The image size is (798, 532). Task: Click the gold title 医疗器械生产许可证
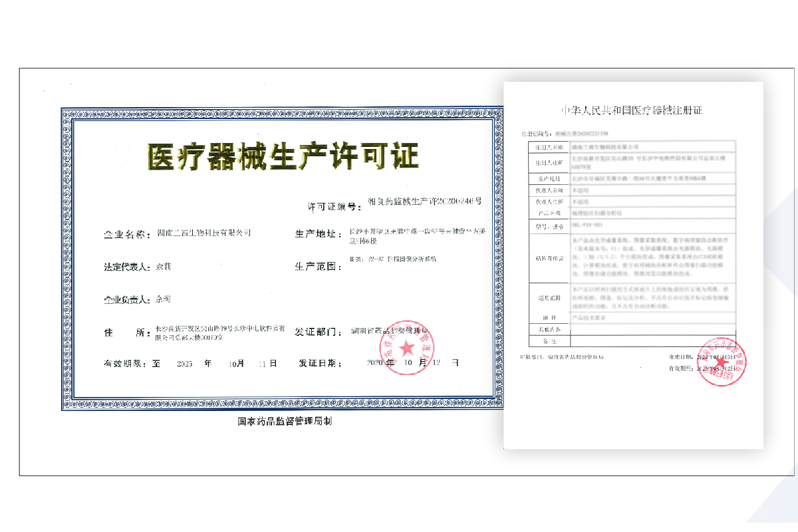coord(283,158)
